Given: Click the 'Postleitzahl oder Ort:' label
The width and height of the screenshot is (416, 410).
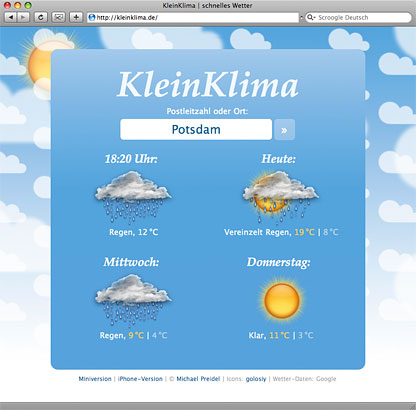Looking at the screenshot, I should pos(207,111).
